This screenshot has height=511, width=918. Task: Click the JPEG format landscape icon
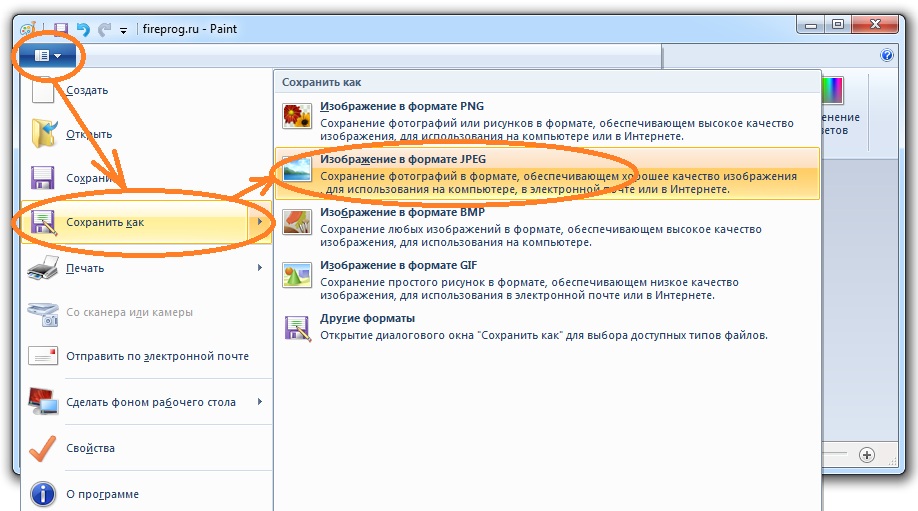[297, 169]
